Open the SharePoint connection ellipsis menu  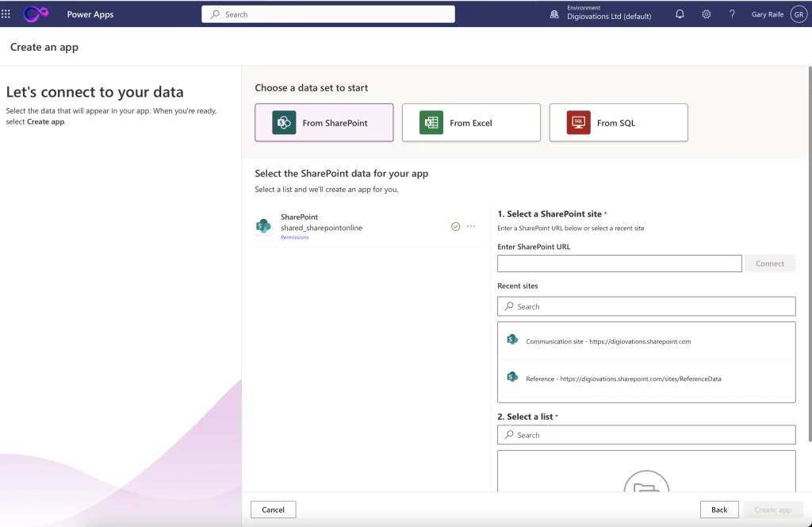coord(471,226)
